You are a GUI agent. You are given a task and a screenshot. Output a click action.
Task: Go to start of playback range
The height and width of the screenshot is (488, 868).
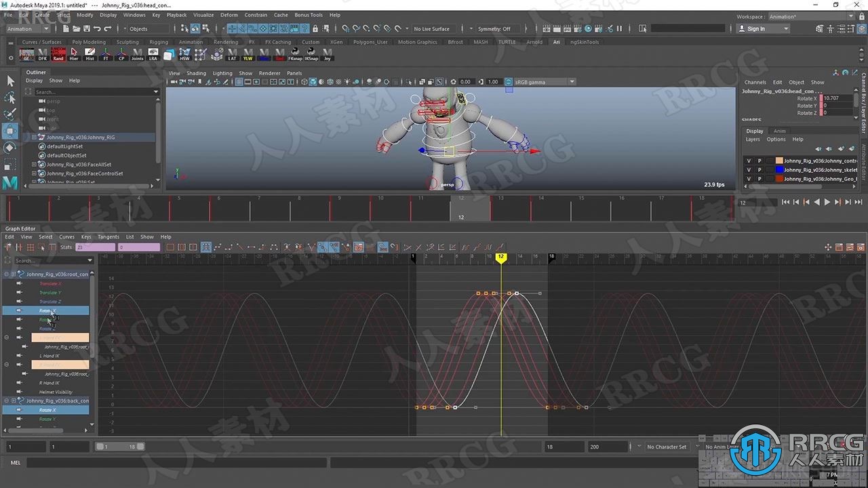(785, 202)
